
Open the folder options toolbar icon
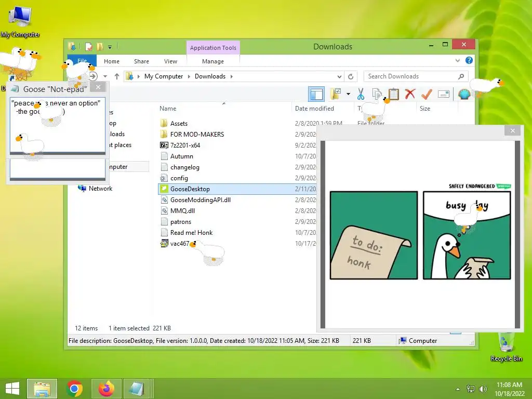coord(336,94)
